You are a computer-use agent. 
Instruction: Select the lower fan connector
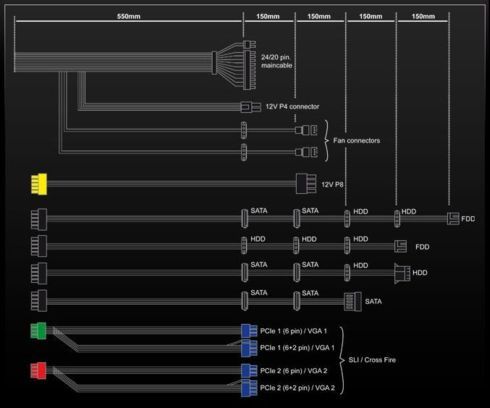coord(306,152)
